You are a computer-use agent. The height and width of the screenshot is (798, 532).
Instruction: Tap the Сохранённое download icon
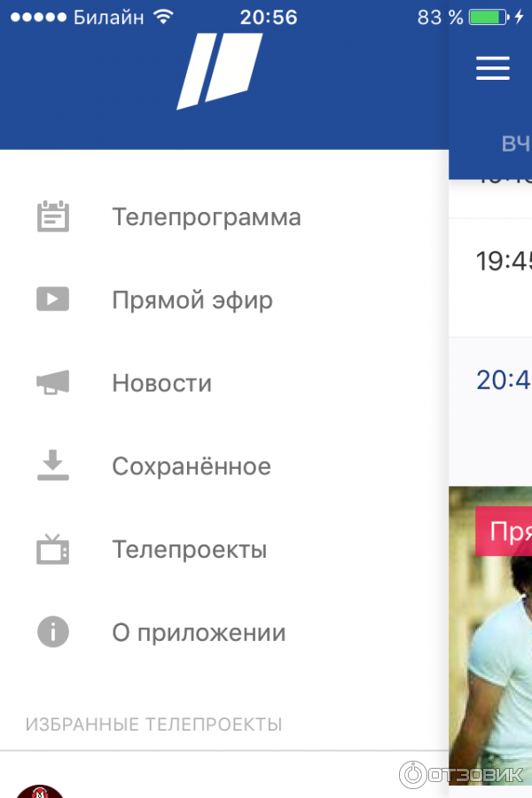53,465
